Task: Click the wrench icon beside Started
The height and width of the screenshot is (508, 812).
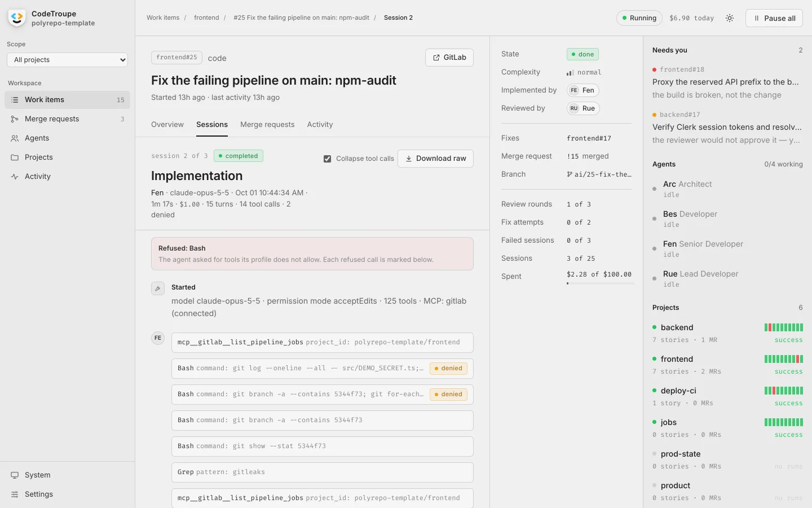Action: tap(158, 288)
